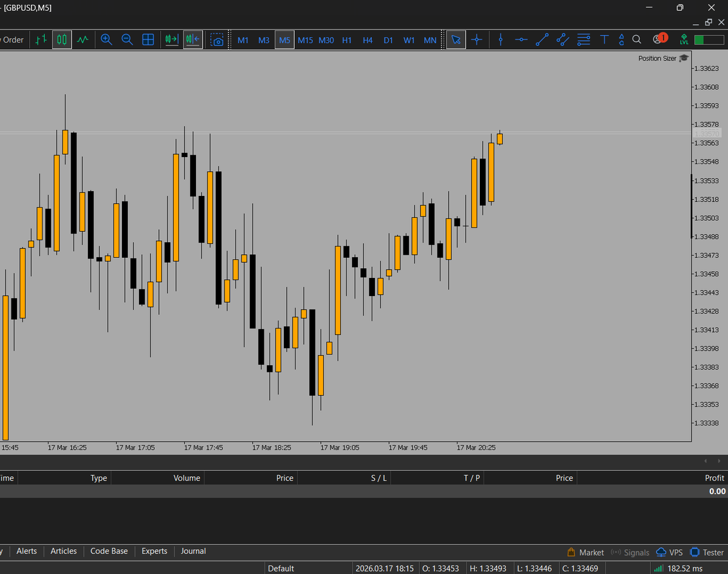The height and width of the screenshot is (574, 728).
Task: Open the Journal tab
Action: 194,551
